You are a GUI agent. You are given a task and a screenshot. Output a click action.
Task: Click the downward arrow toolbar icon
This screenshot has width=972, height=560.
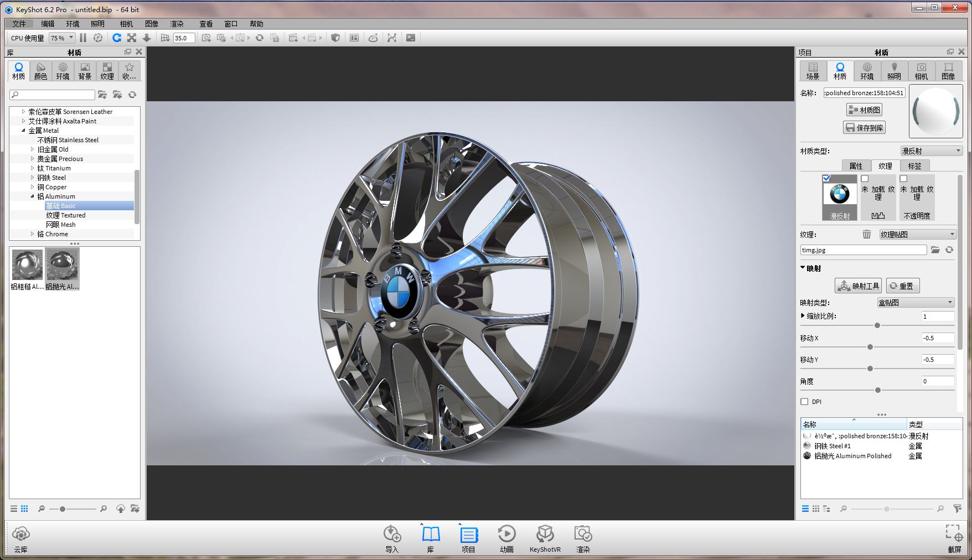click(147, 38)
